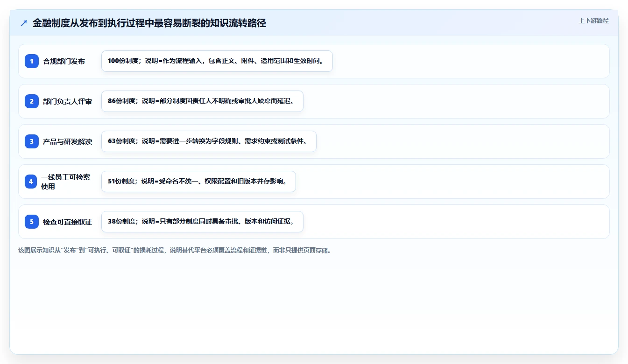Click the 合规部门发布 step label
Screen dimensions: 628x364
(64, 61)
